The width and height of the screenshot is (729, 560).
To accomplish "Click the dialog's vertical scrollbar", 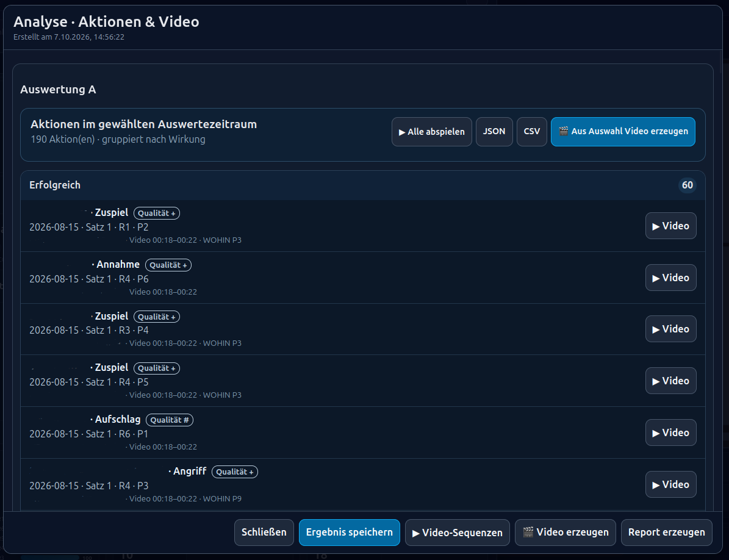I will click(721, 63).
